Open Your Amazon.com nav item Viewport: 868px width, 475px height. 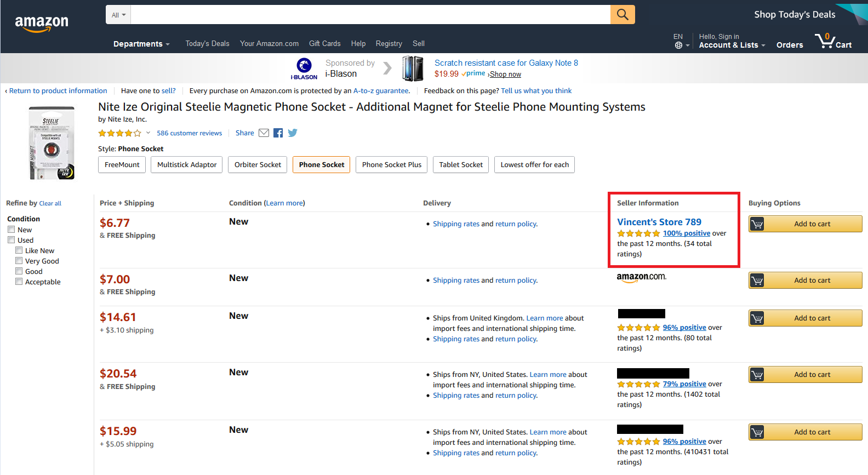[269, 44]
